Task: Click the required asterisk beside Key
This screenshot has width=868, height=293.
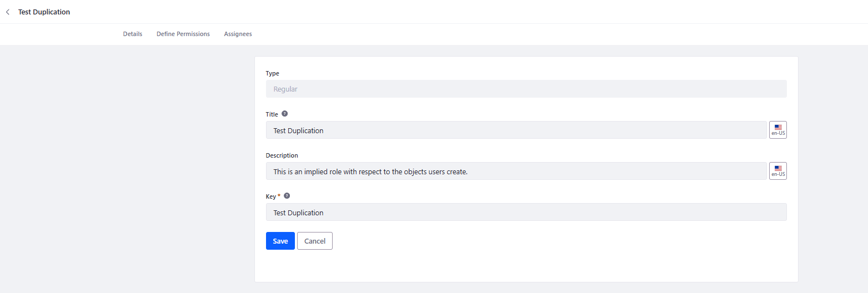Action: coord(279,196)
